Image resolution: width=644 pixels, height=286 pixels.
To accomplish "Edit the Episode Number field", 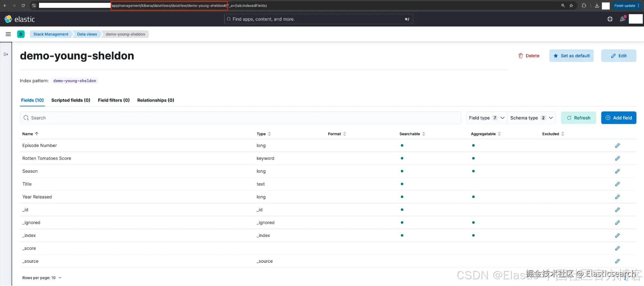I will tap(617, 145).
